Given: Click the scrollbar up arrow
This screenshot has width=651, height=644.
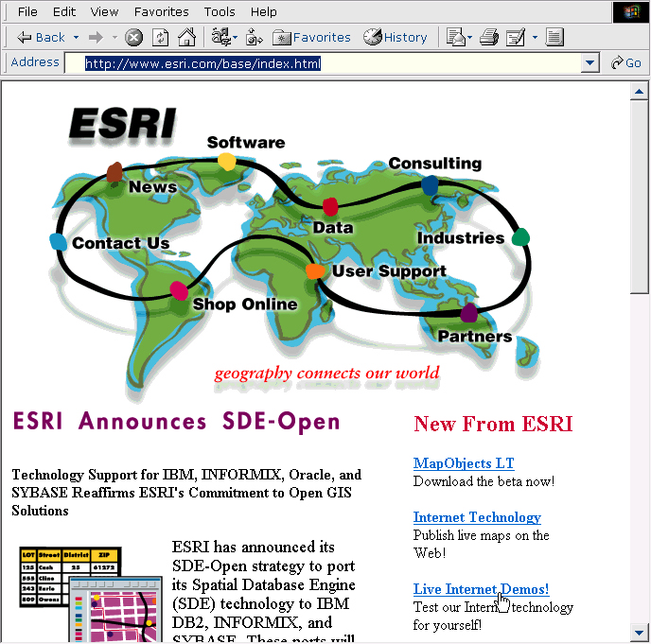Looking at the screenshot, I should tap(639, 92).
